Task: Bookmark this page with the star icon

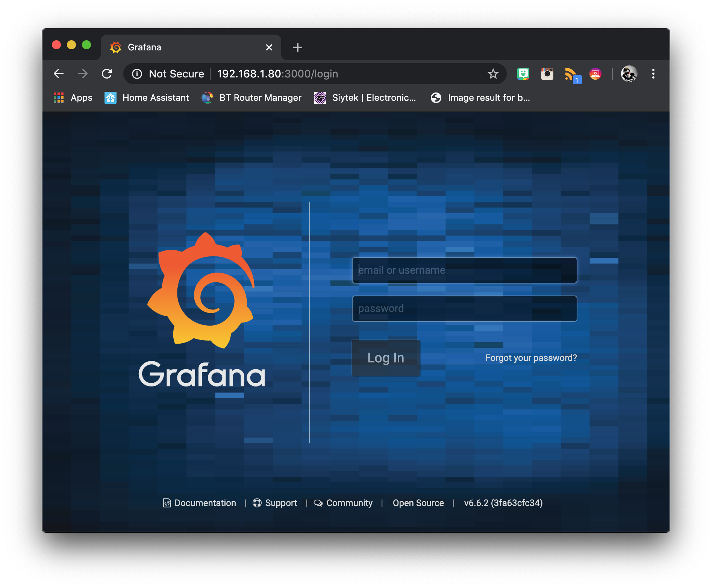Action: [x=493, y=74]
